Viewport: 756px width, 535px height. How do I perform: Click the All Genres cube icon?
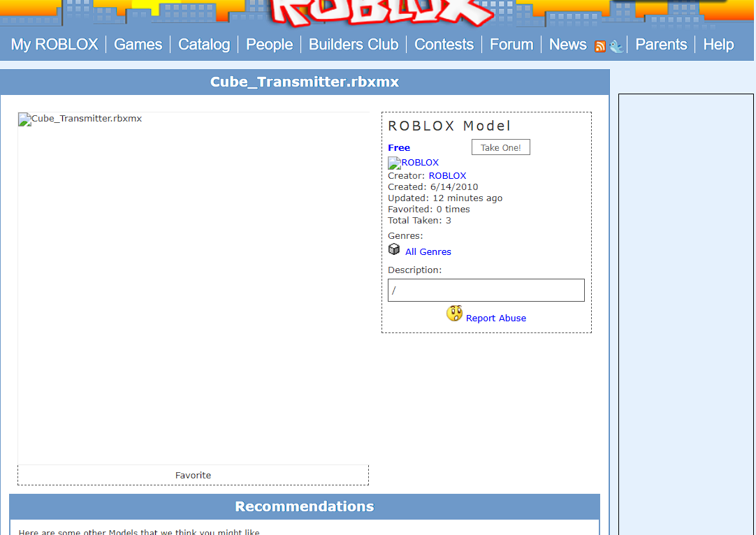(394, 249)
